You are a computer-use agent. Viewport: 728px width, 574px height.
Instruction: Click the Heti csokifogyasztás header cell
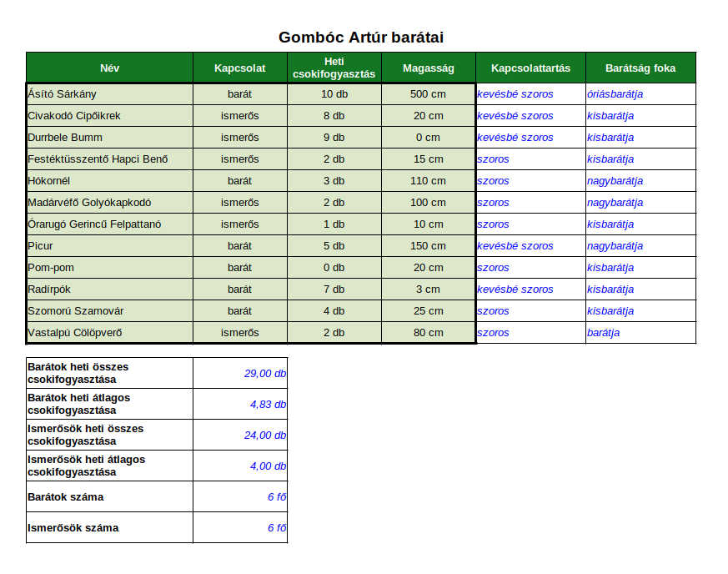coord(334,68)
